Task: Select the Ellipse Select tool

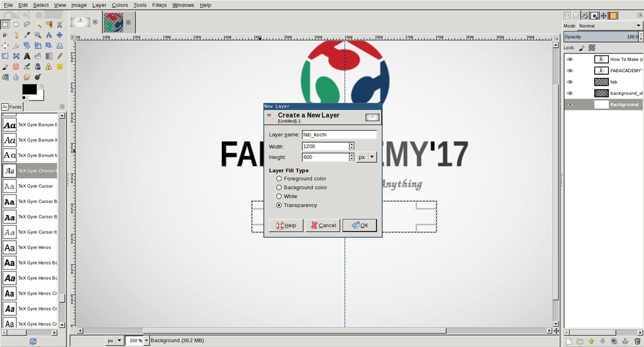Action: 16,25
